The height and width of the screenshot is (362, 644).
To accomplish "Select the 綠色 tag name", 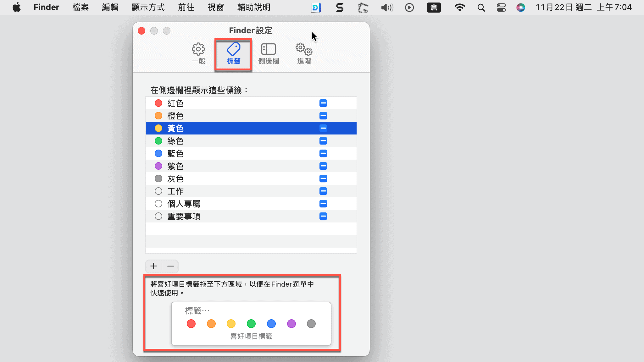I will 175,141.
